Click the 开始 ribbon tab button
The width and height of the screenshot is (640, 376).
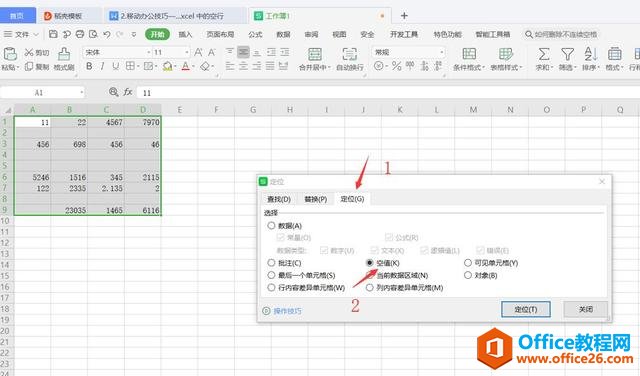(158, 34)
